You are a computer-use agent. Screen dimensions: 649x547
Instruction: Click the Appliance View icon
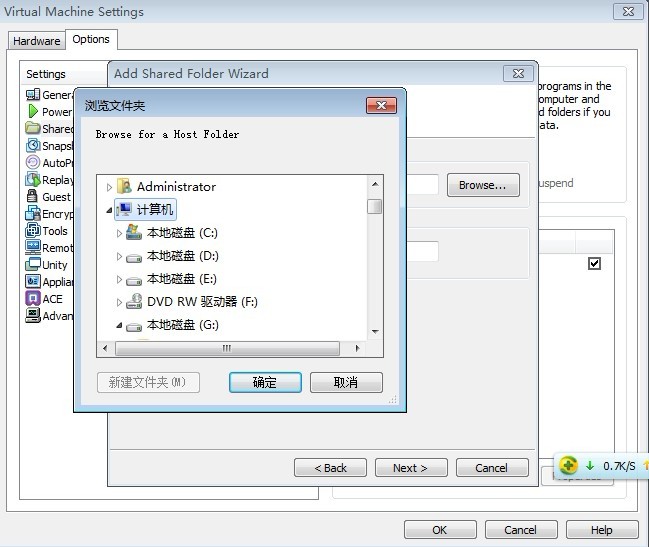33,281
